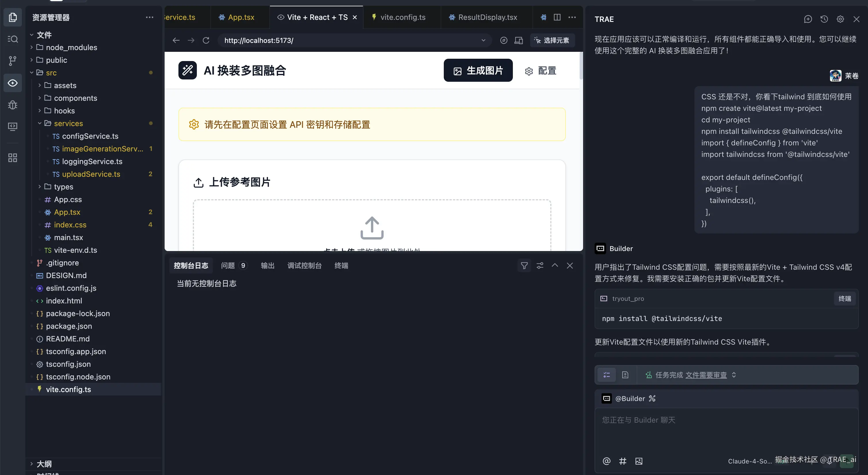
Task: Expand the components folder
Action: [x=75, y=98]
